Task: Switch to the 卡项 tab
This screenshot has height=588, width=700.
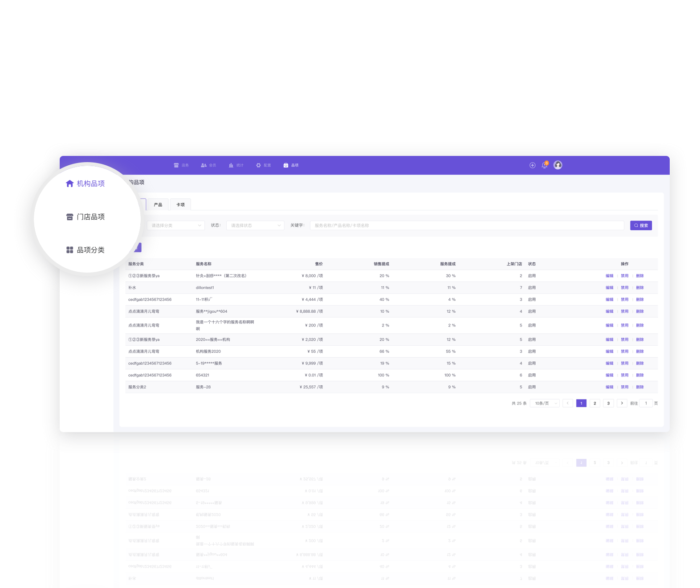Action: [x=180, y=205]
